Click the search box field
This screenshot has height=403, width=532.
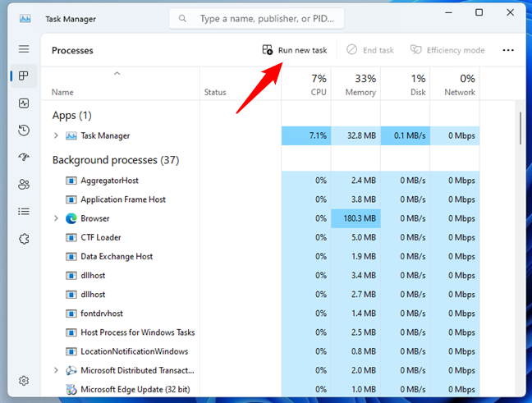[x=256, y=18]
